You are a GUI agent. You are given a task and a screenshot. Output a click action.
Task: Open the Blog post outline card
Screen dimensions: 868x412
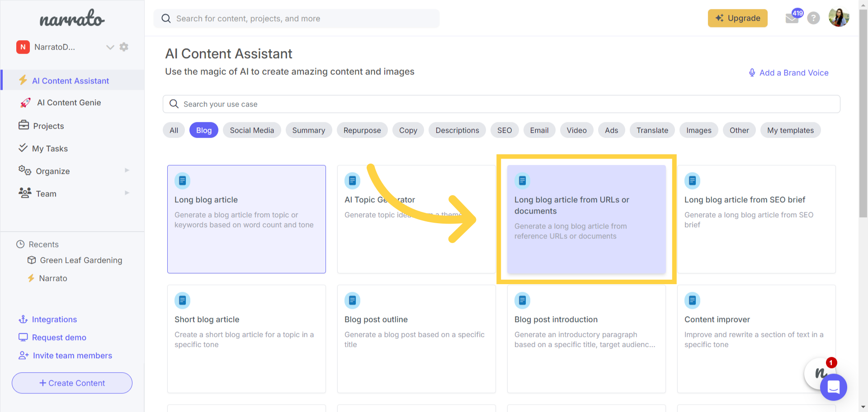(x=416, y=339)
